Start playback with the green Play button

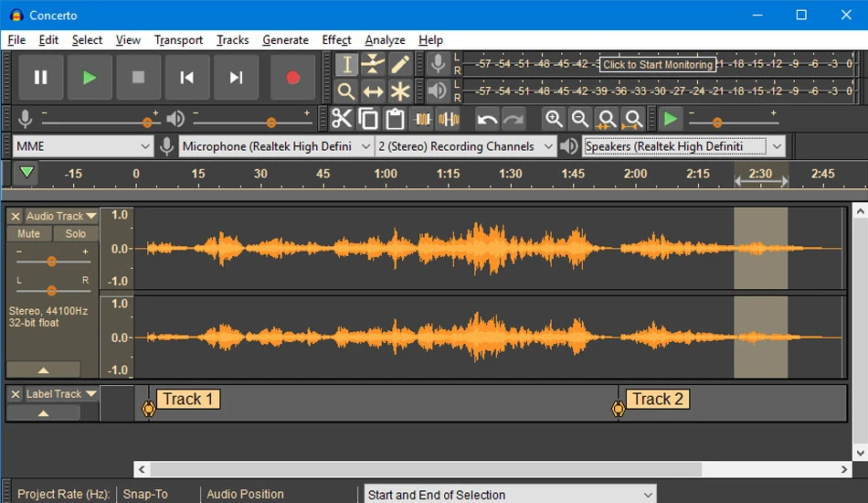pyautogui.click(x=90, y=77)
